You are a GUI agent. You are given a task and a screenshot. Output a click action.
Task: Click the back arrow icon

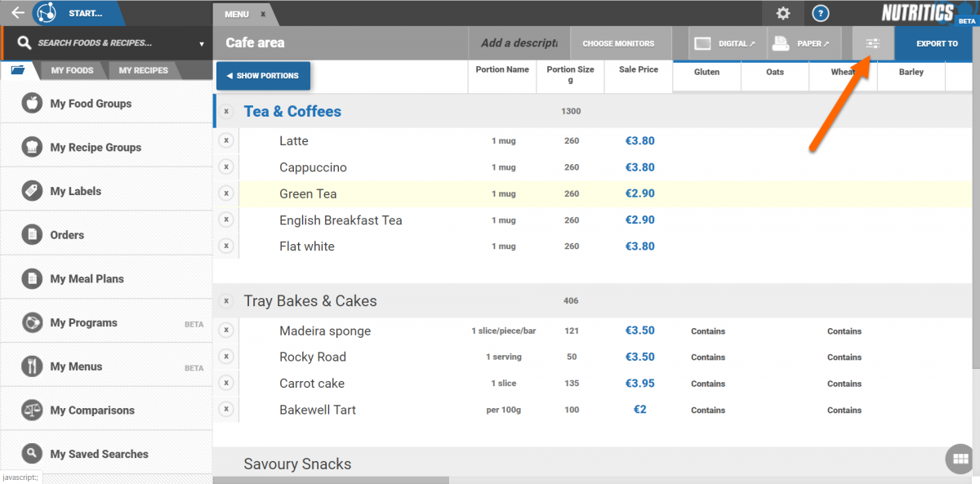coord(17,13)
